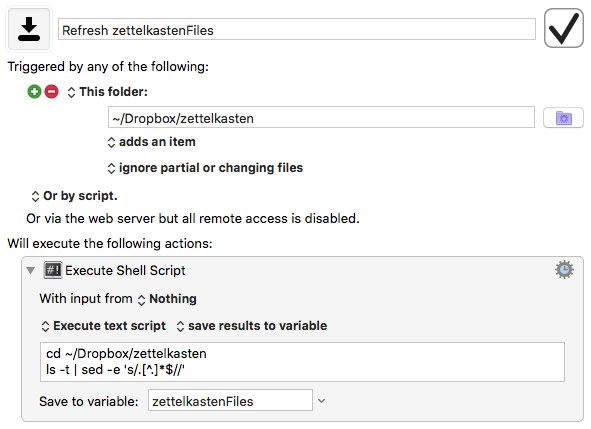Viewport: 591px width, 429px height.
Task: Open the 'Execute text script' popup
Action: [104, 326]
